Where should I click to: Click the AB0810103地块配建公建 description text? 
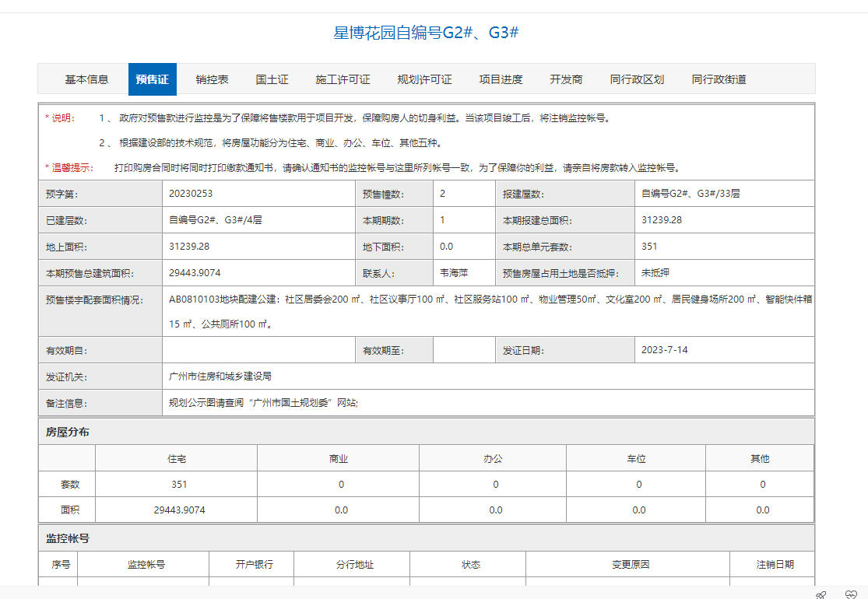click(x=490, y=311)
